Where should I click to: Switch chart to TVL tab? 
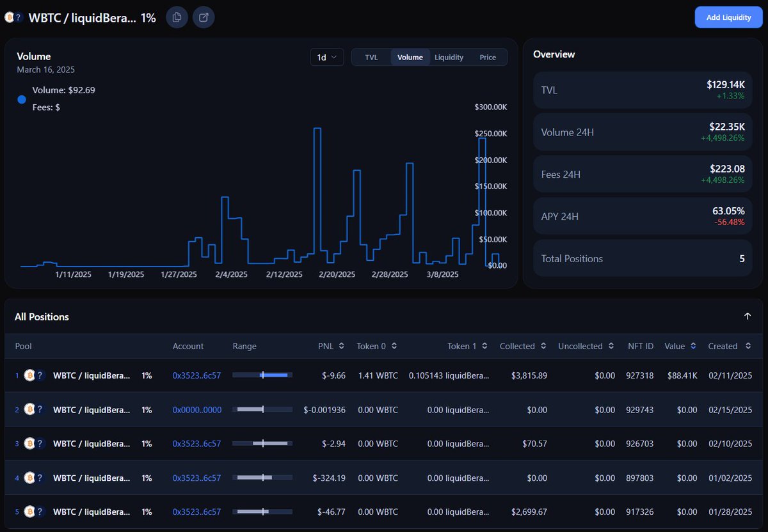[x=371, y=57]
